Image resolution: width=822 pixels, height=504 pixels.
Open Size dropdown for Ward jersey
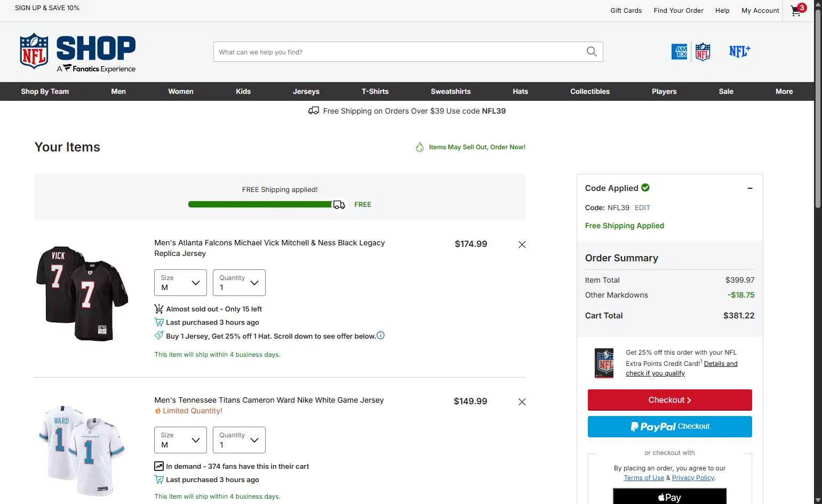click(x=180, y=440)
